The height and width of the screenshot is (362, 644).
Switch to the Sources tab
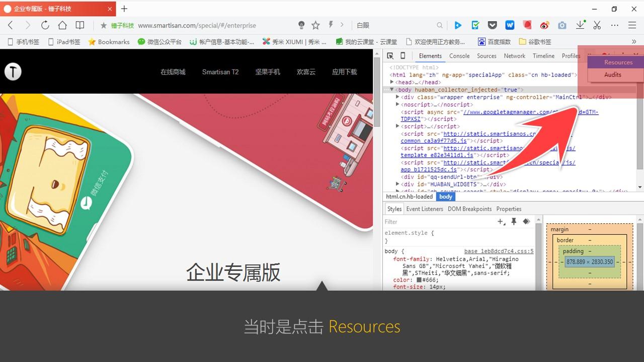click(x=487, y=56)
